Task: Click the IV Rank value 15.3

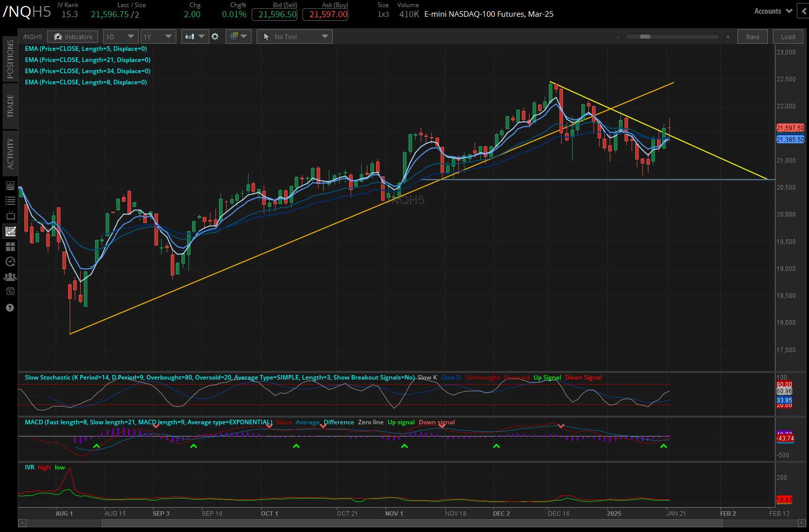Action: coord(70,14)
